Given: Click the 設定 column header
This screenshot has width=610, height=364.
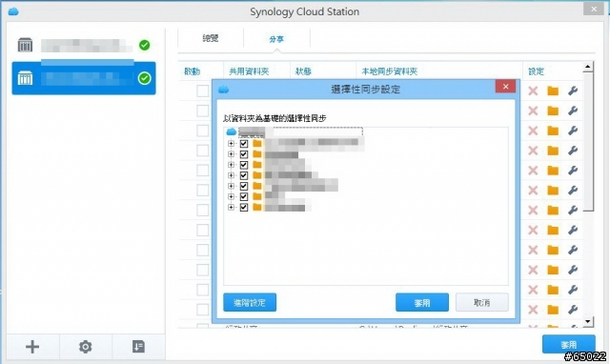Looking at the screenshot, I should 536,71.
